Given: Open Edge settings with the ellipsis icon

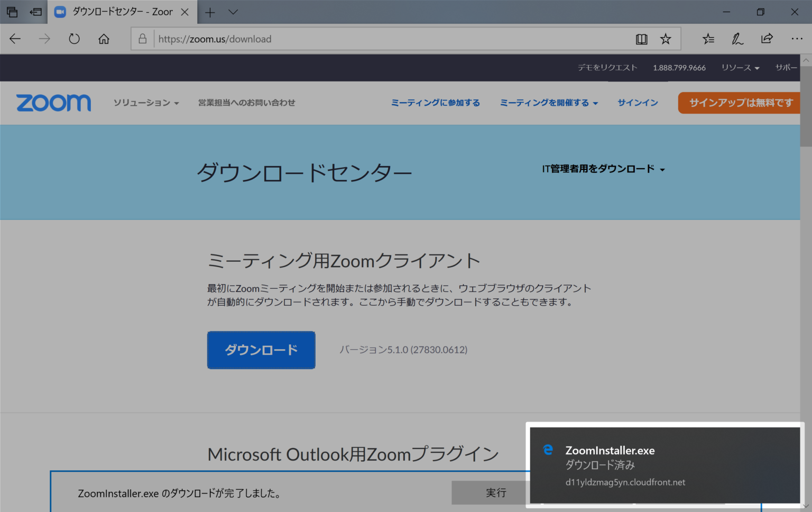Looking at the screenshot, I should [x=797, y=39].
